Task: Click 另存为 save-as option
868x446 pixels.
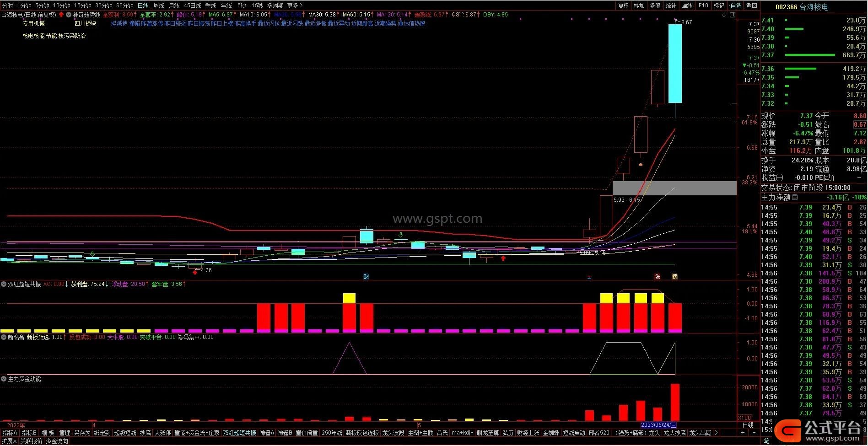Action: (x=82, y=432)
